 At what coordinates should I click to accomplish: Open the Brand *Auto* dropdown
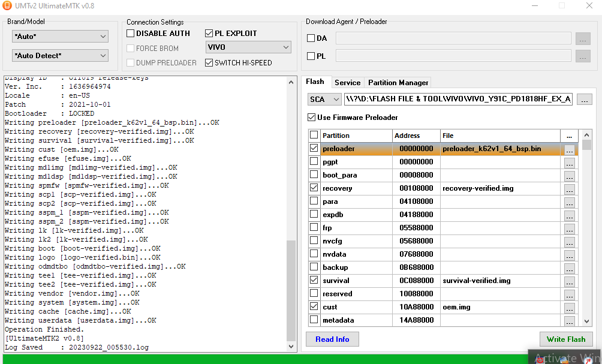tap(60, 37)
